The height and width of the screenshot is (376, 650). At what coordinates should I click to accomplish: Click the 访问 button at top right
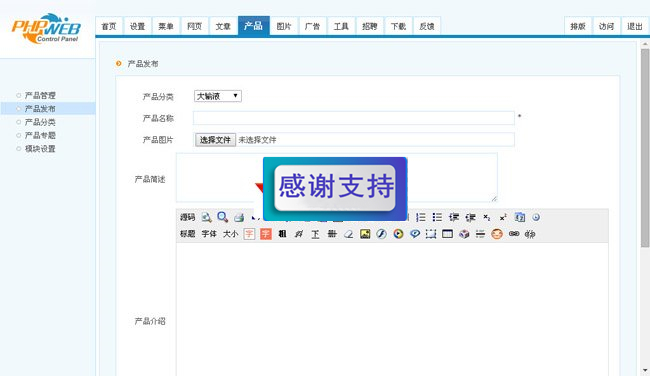point(606,27)
